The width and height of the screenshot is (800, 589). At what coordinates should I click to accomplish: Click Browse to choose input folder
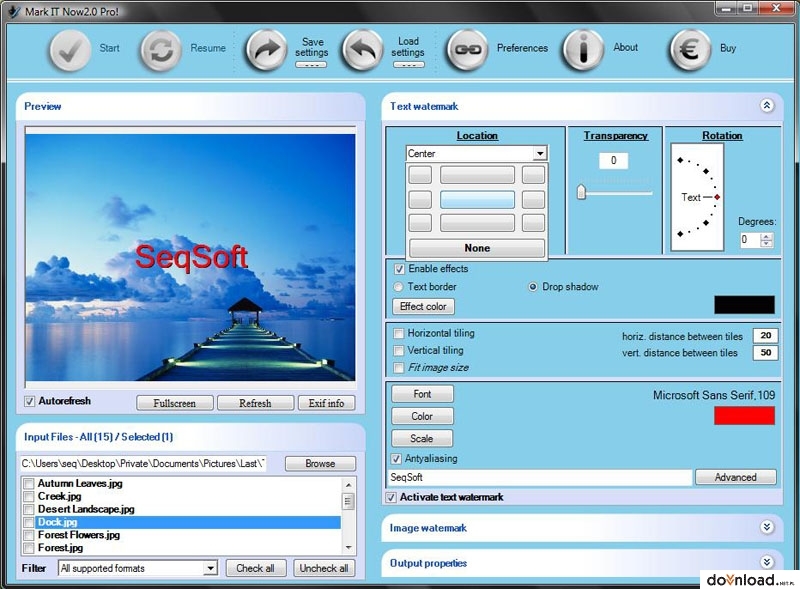(320, 463)
